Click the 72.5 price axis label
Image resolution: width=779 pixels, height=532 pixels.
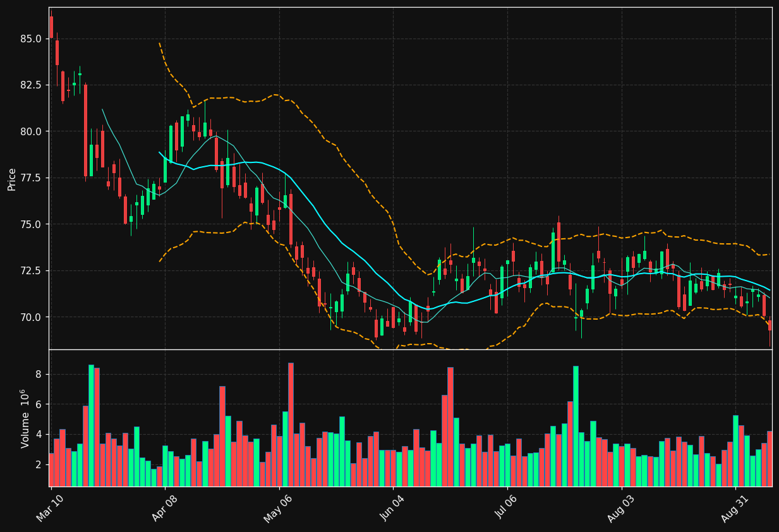(x=30, y=270)
